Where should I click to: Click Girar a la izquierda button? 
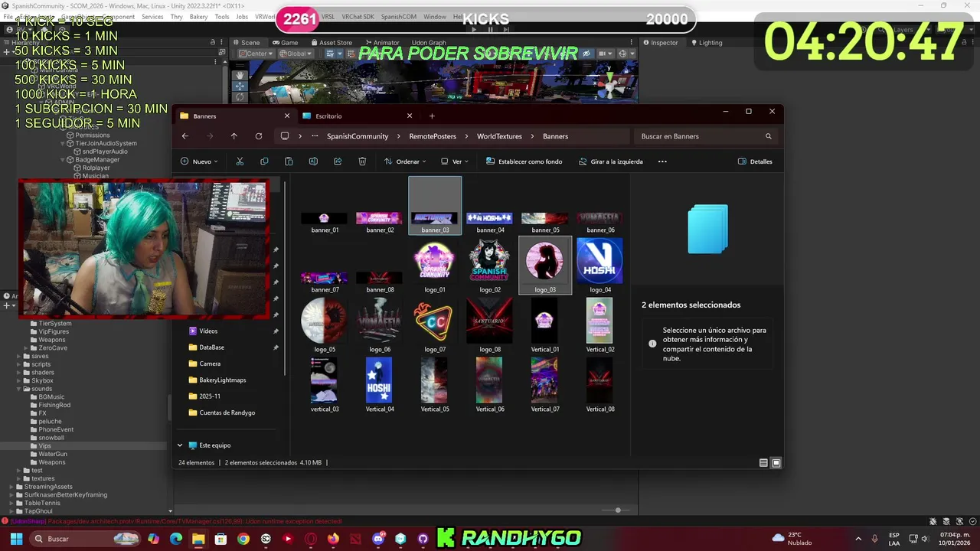(611, 161)
